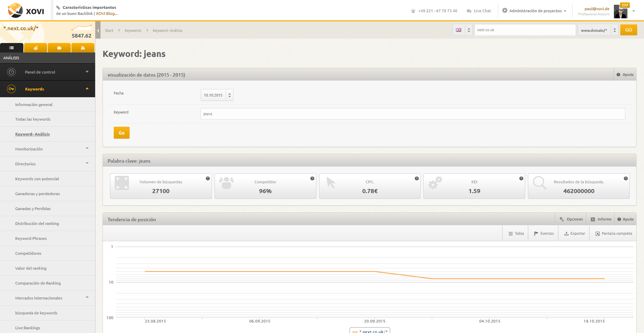The image size is (644, 333).
Task: Open Ayuda for Tendencia de posición
Action: tap(625, 219)
